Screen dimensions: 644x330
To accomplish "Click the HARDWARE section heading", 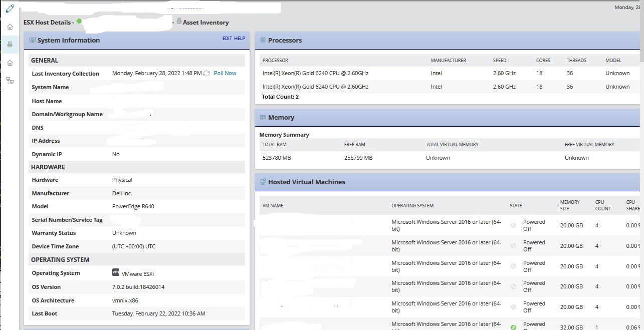I will 48,167.
